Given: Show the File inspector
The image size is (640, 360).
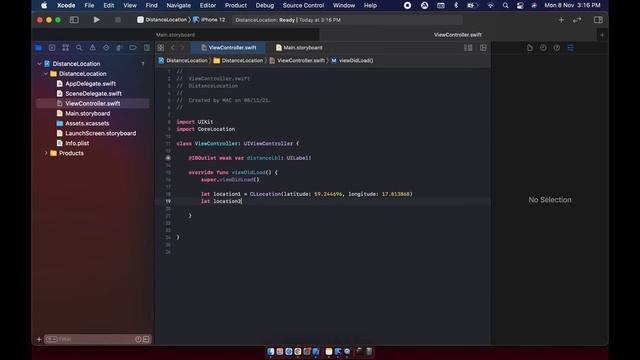Looking at the screenshot, I should click(x=530, y=48).
